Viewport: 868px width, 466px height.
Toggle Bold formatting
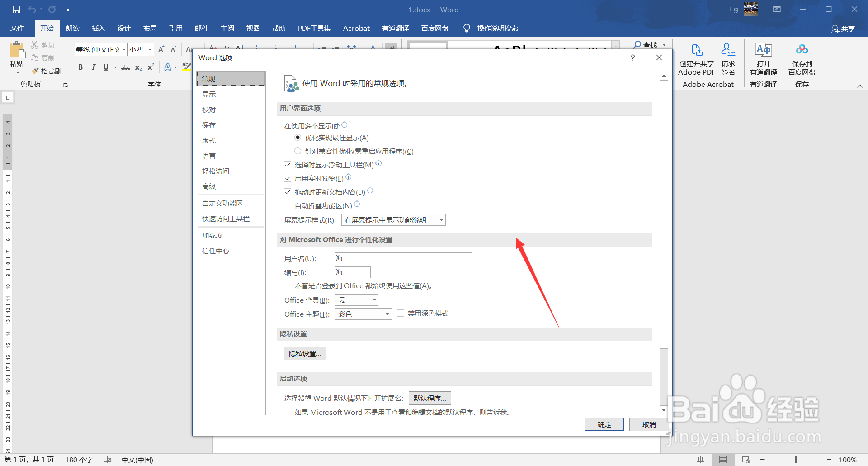click(x=80, y=67)
